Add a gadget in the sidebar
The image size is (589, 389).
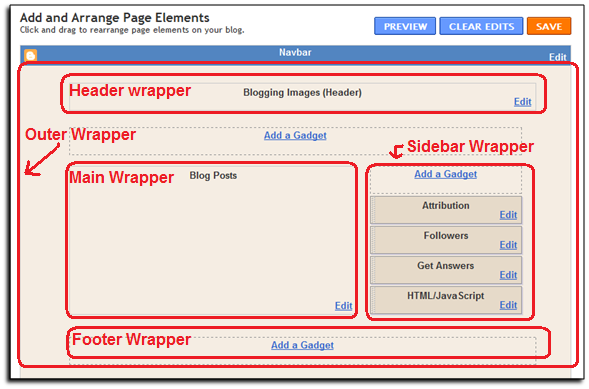pos(446,174)
